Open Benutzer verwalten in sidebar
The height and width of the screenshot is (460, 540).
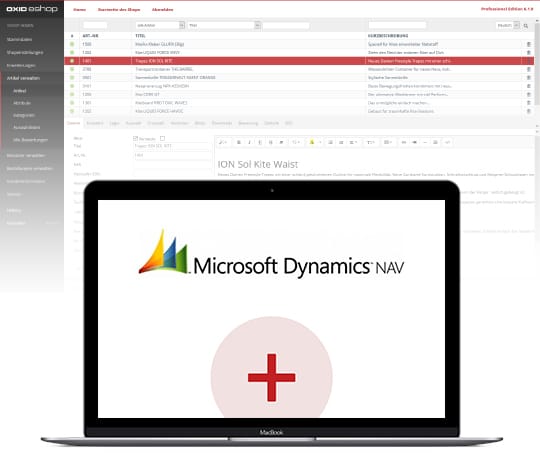click(26, 156)
